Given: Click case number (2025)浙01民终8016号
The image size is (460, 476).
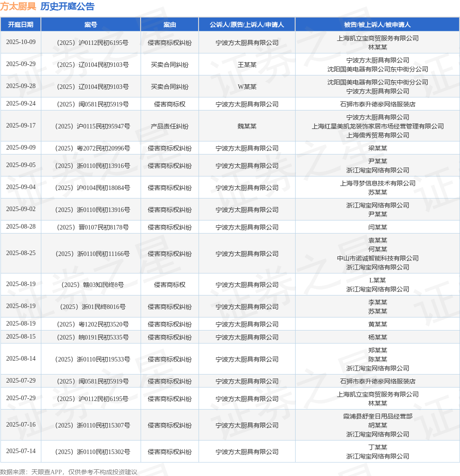Looking at the screenshot, I should 92,307.
